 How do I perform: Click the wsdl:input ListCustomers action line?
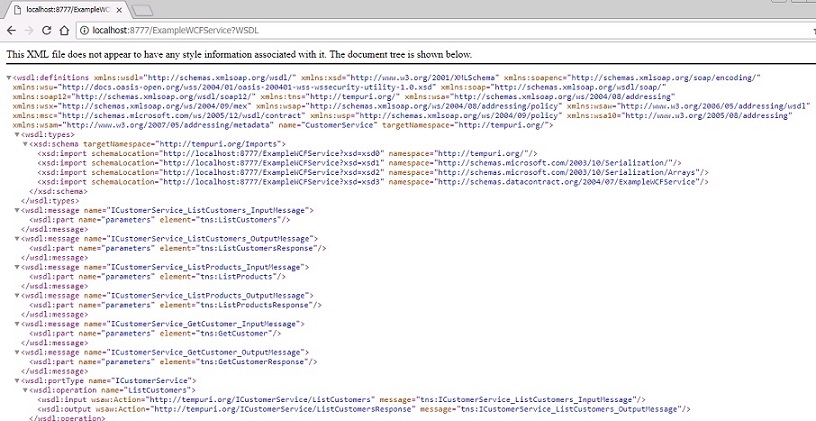pos(341,400)
